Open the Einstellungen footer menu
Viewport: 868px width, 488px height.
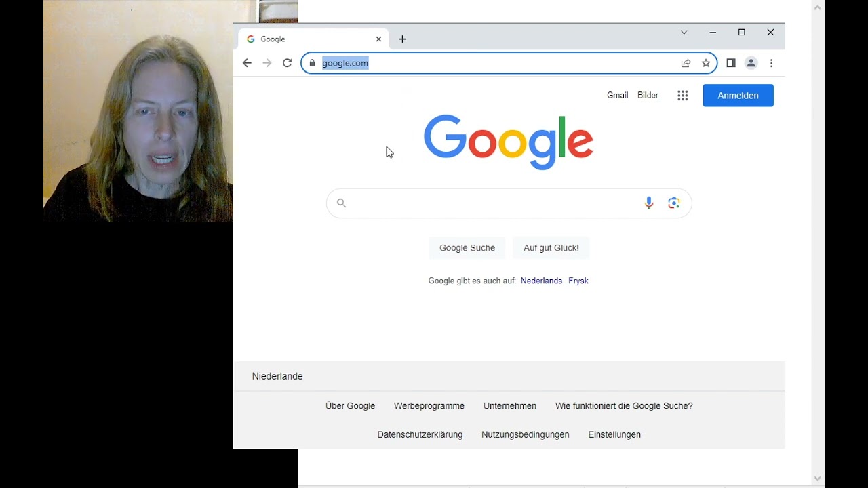click(614, 435)
